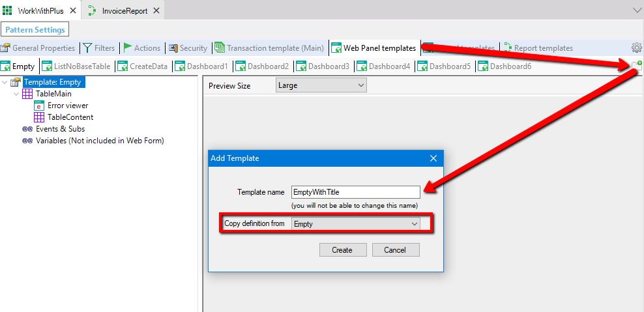644x312 pixels.
Task: Select the TableMain table icon
Action: coord(27,94)
